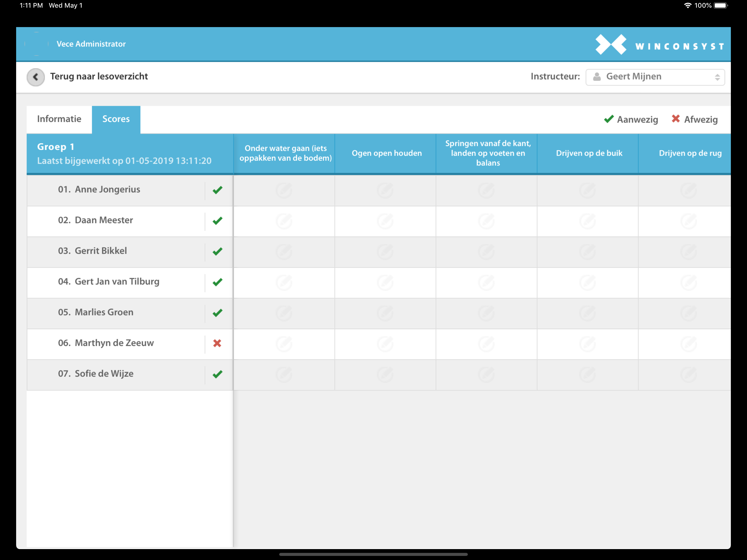Click the Terug naar lesoverzicht link
Screen dimensions: 747x560
99,77
